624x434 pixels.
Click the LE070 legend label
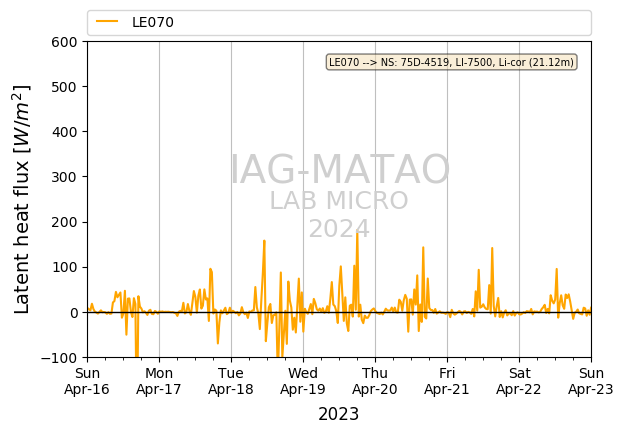tap(153, 22)
